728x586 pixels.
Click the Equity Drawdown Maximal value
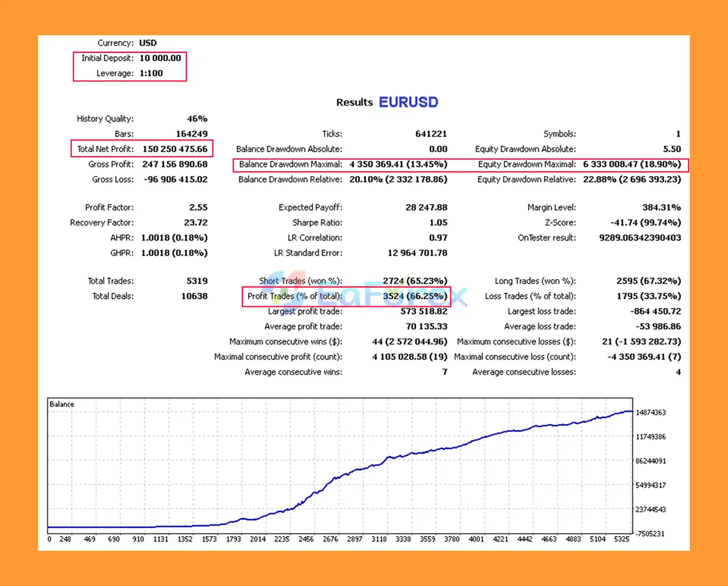click(x=631, y=164)
